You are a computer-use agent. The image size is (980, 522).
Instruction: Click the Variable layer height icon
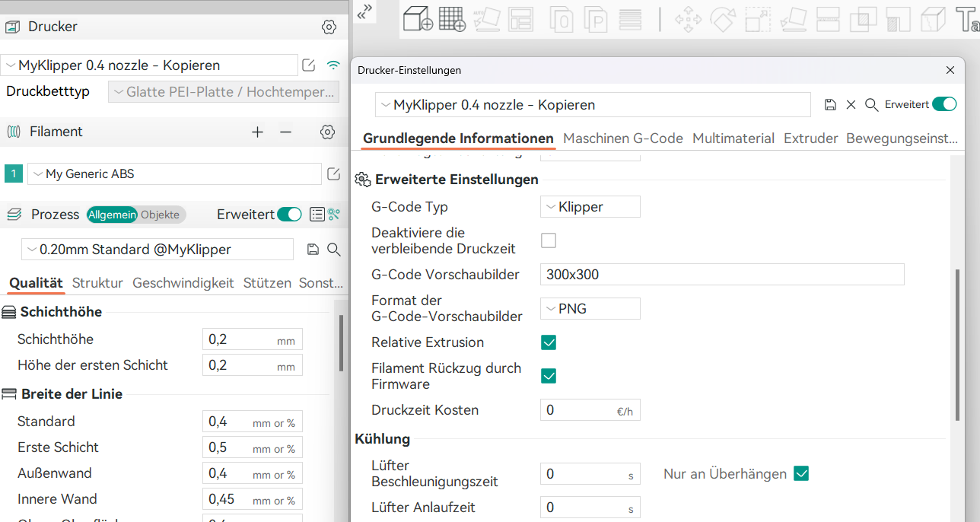point(630,18)
